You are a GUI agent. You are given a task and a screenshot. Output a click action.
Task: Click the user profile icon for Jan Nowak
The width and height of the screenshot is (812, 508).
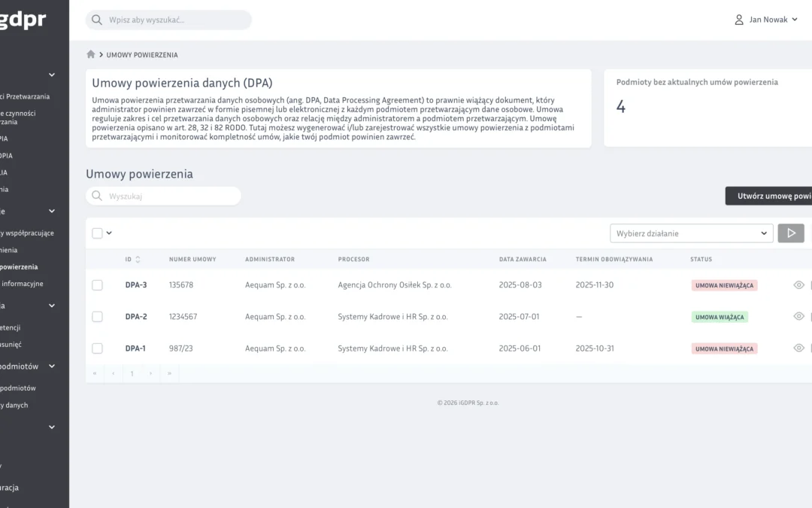(x=739, y=20)
